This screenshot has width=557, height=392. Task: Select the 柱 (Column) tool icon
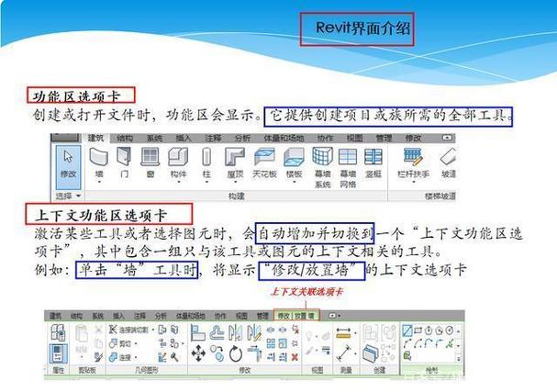pyautogui.click(x=206, y=157)
